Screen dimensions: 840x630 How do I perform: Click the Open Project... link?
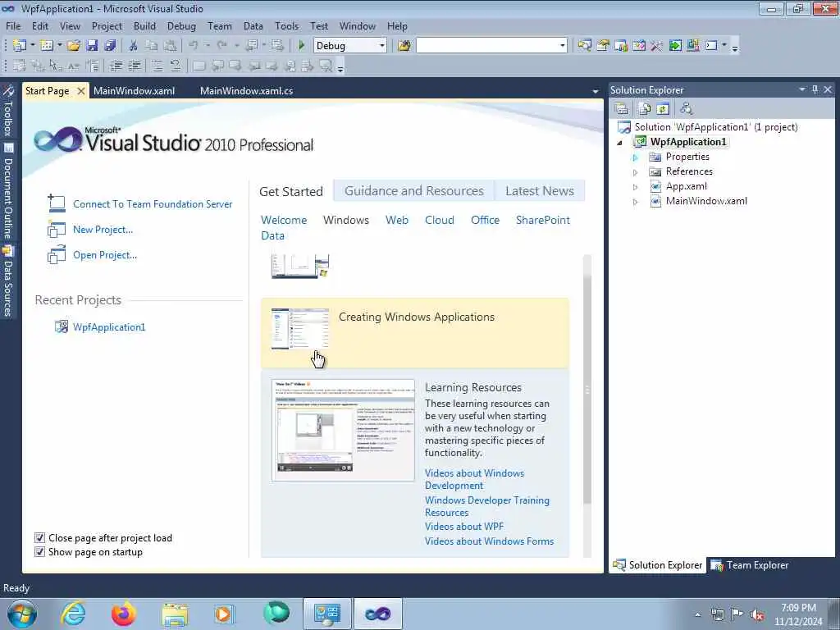[x=105, y=255]
